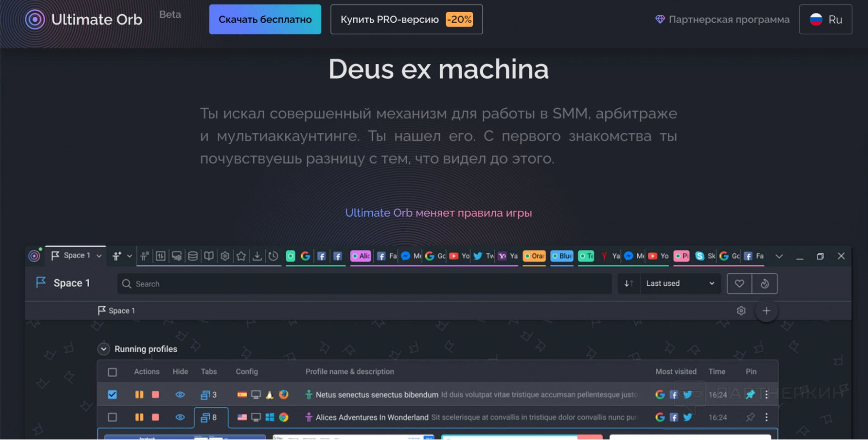Image resolution: width=868 pixels, height=440 pixels.
Task: Open the Space 1 dropdown chevron in tab bar
Action: 99,256
